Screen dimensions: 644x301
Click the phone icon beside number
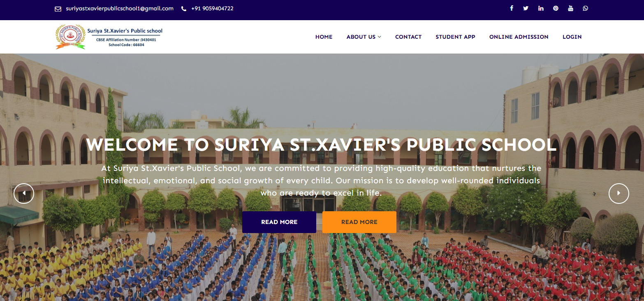point(184,9)
